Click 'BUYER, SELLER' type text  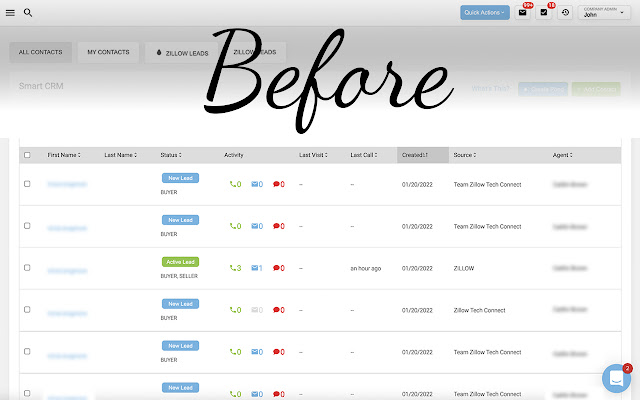click(x=179, y=276)
